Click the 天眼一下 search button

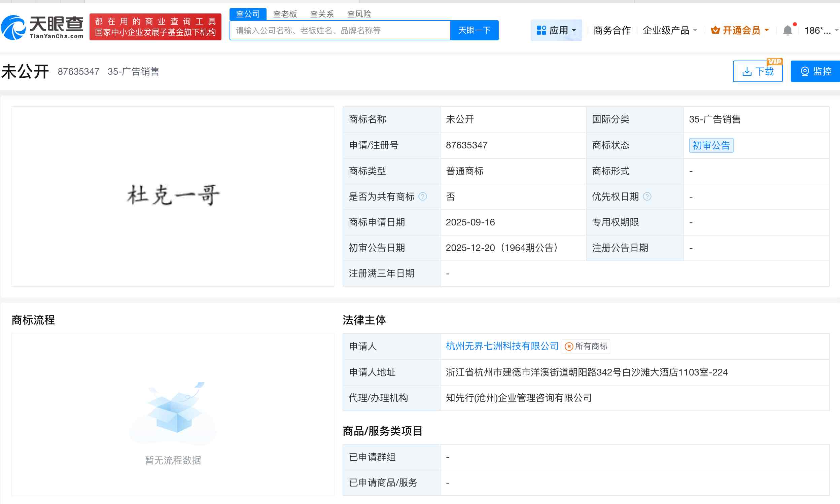coord(474,30)
